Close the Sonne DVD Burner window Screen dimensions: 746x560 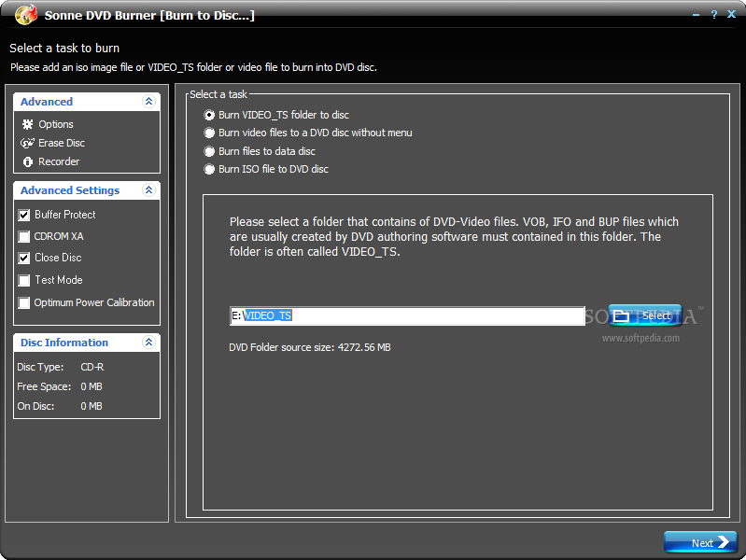pos(732,14)
